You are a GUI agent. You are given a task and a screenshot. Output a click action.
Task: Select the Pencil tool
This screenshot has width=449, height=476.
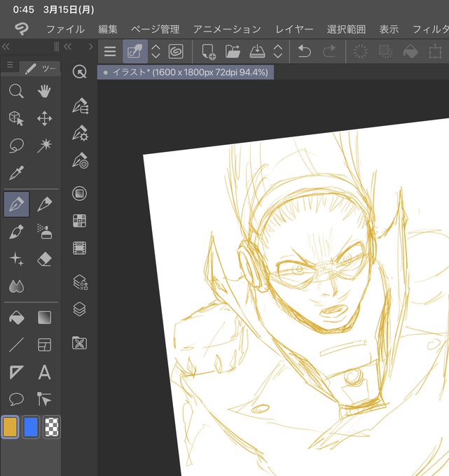44,204
